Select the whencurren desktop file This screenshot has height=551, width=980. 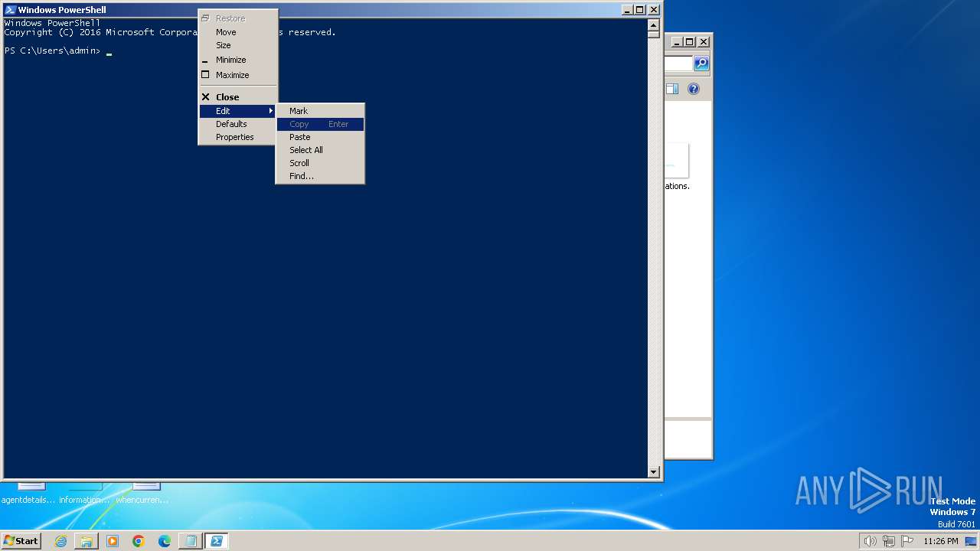(143, 494)
